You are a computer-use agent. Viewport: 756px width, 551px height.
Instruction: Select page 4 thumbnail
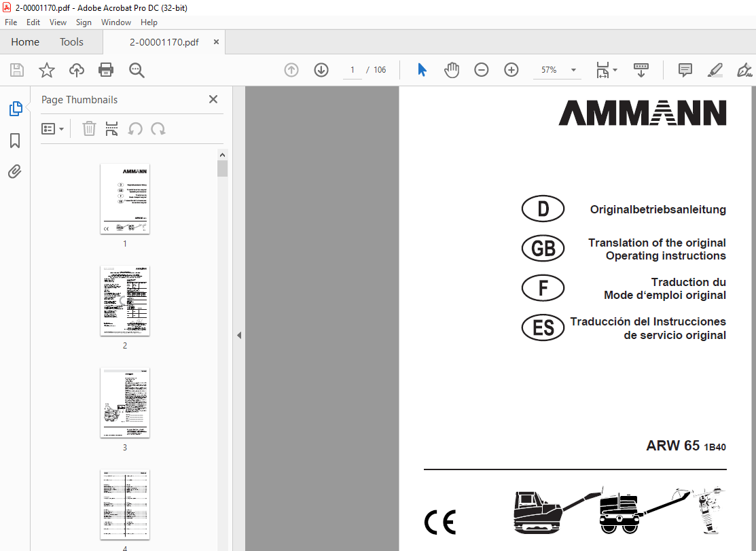pyautogui.click(x=125, y=505)
